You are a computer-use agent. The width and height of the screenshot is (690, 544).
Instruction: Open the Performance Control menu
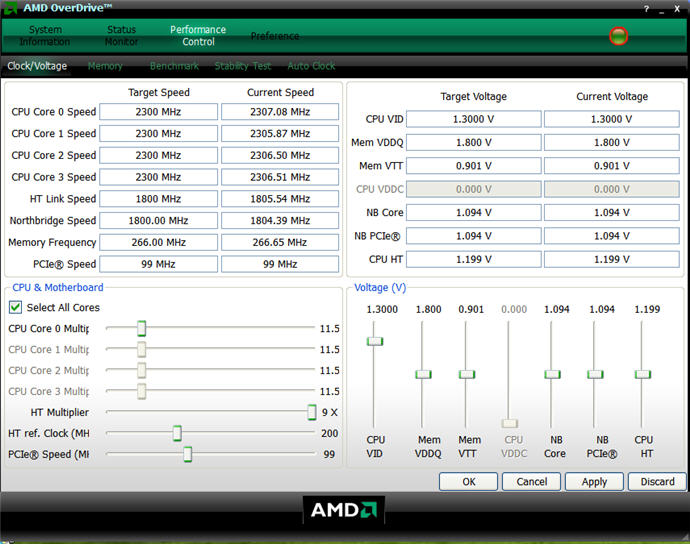coord(198,36)
